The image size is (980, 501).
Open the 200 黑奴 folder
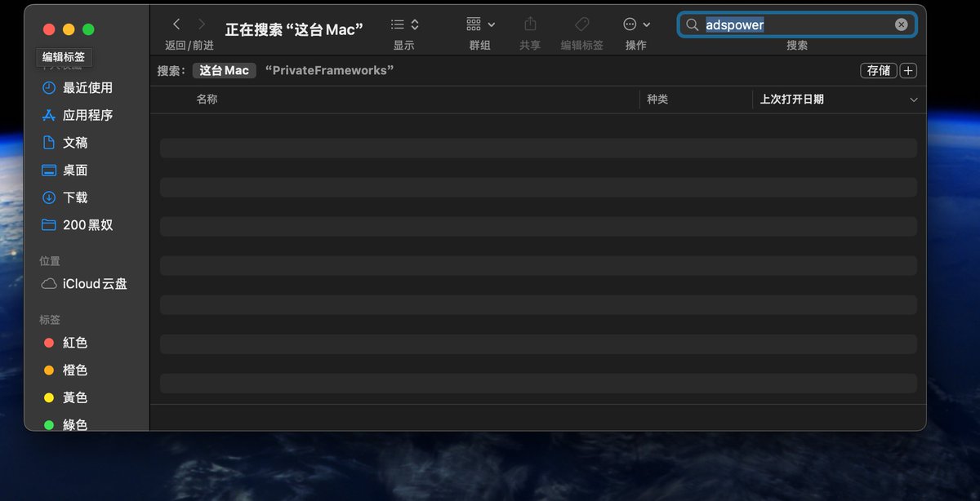88,225
